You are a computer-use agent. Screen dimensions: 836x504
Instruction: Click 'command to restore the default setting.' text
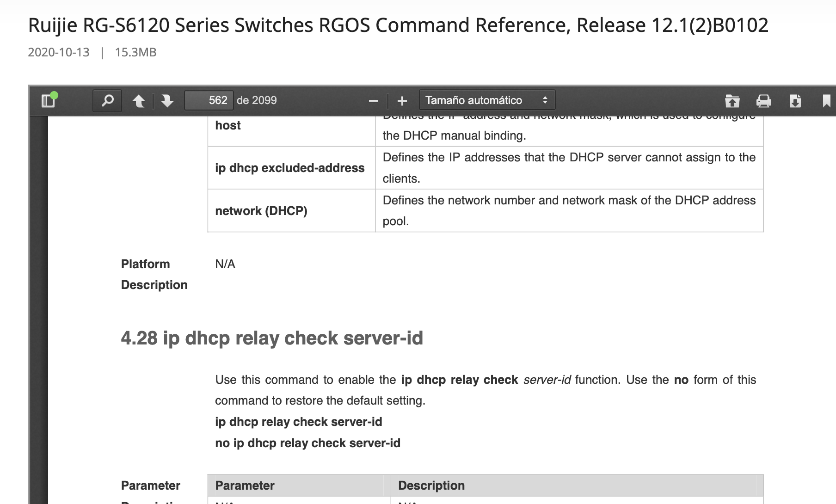(x=320, y=400)
